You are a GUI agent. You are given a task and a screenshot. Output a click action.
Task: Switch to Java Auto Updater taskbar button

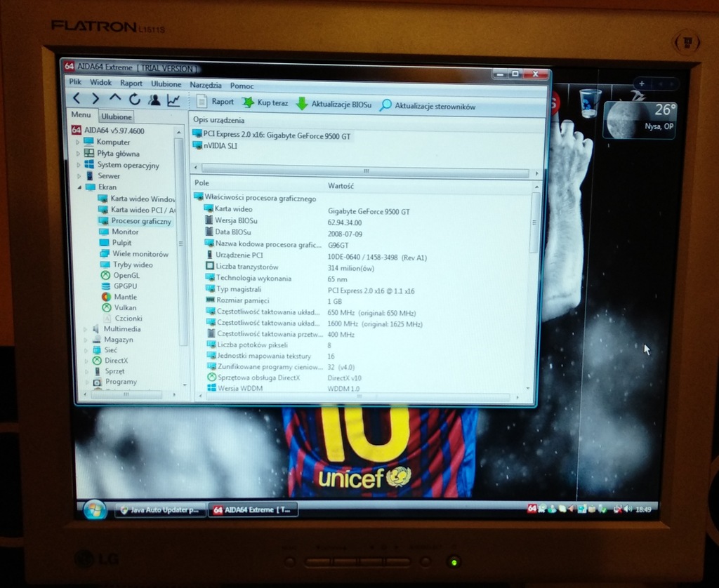click(159, 510)
